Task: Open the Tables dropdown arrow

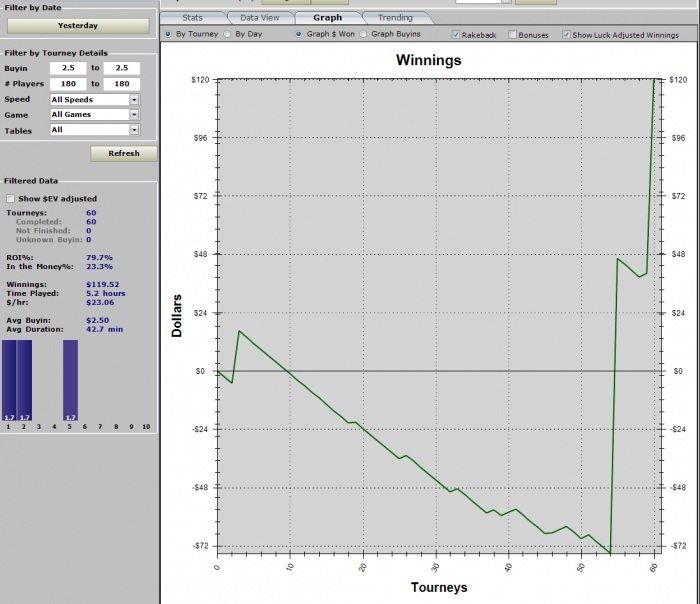Action: click(x=134, y=130)
